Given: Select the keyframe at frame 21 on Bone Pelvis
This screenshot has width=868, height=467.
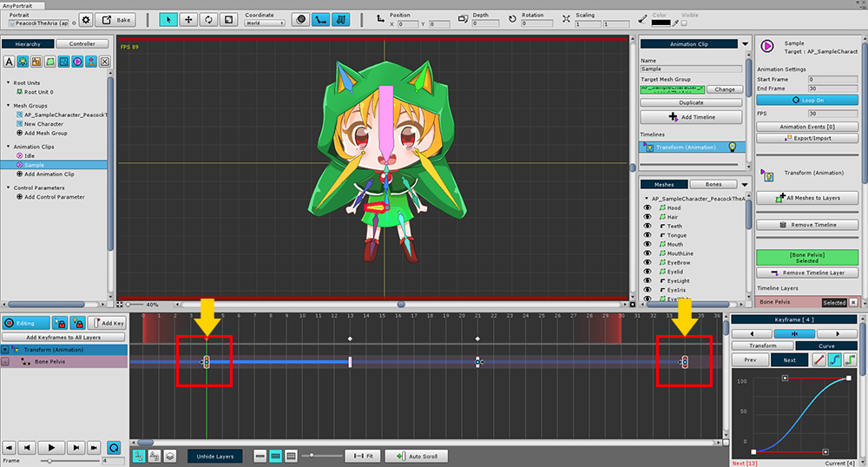Looking at the screenshot, I should click(477, 362).
